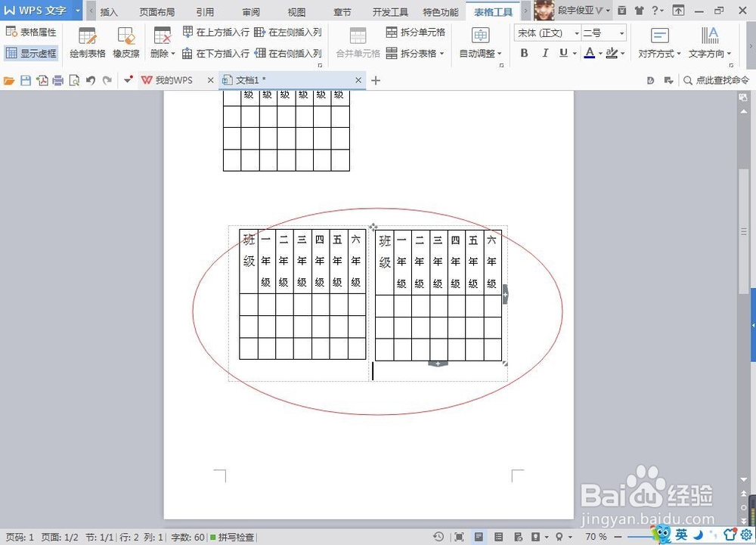The height and width of the screenshot is (545, 756).
Task: Expand underline style dropdown arrow
Action: [575, 54]
